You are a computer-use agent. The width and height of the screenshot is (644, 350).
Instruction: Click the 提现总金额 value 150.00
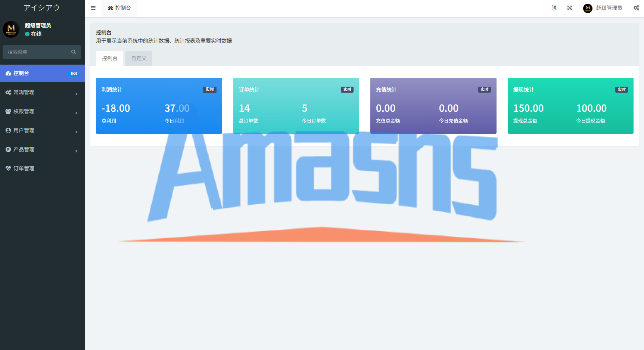[528, 108]
